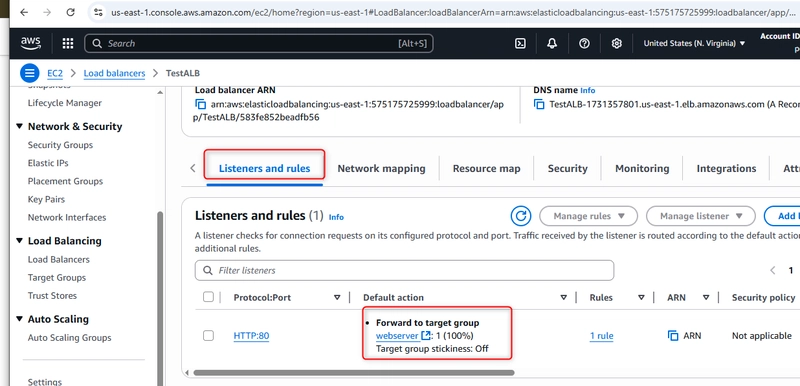Viewport: 800px width, 386px height.
Task: Sort by Rules column arrow
Action: [x=641, y=297]
